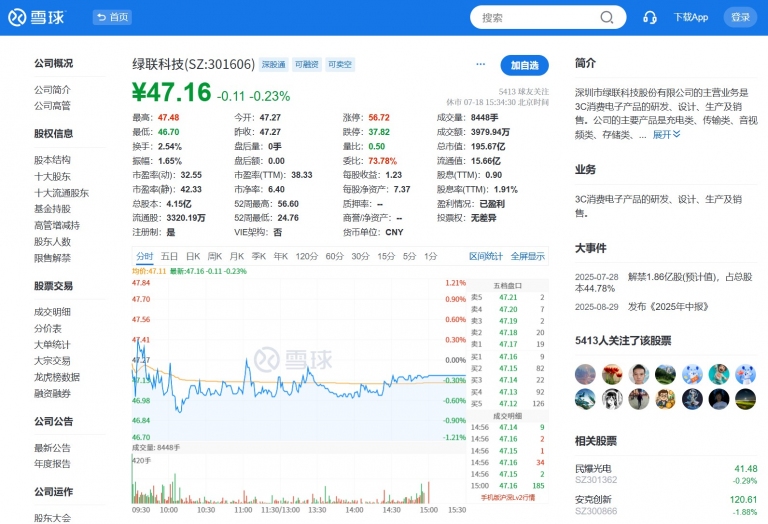Click 15:00 trade row with 185 volume
Image resolution: width=768 pixels, height=524 pixels.
[x=507, y=486]
